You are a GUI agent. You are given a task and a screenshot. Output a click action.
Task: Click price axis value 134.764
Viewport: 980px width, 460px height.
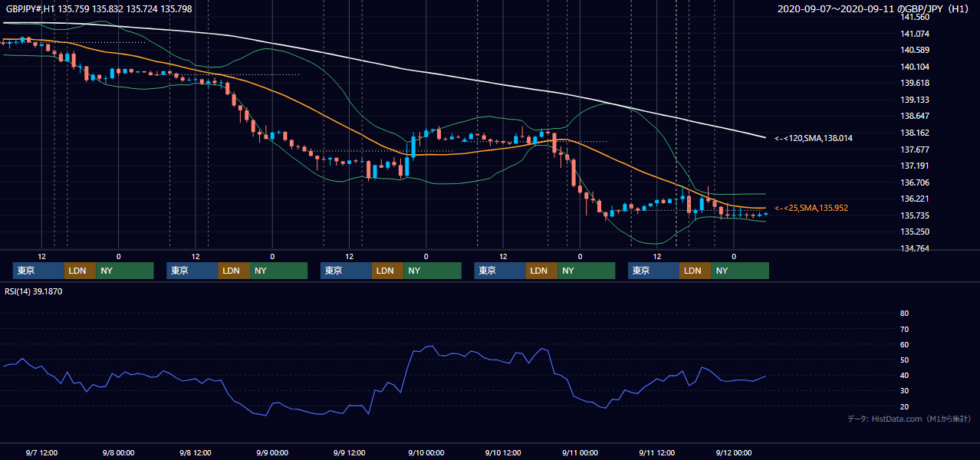(x=914, y=248)
